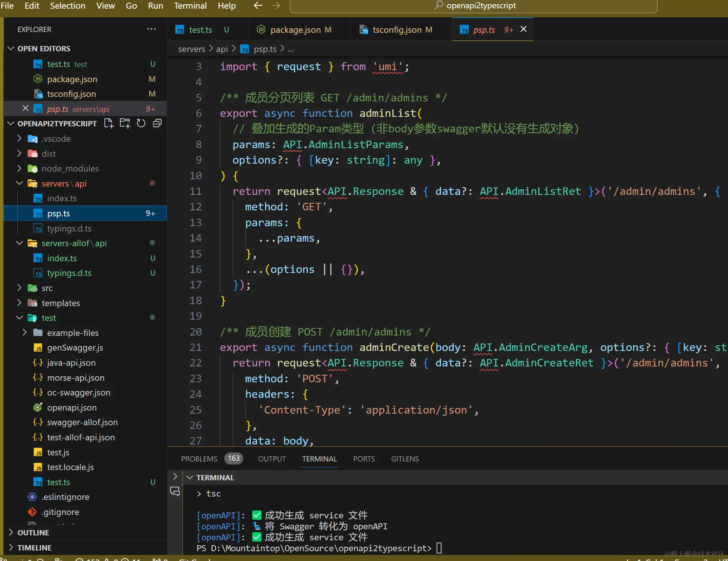
Task: Click the package.json tab icon
Action: pyautogui.click(x=261, y=29)
